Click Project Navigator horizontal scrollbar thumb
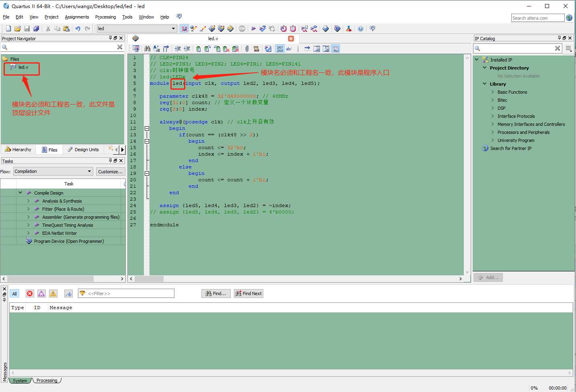This screenshot has width=576, height=392. 51,279
